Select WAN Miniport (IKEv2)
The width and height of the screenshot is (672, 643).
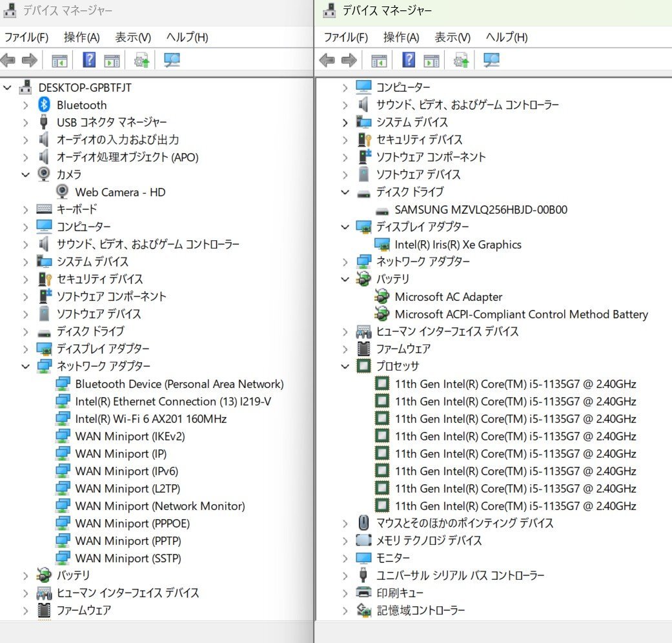130,436
